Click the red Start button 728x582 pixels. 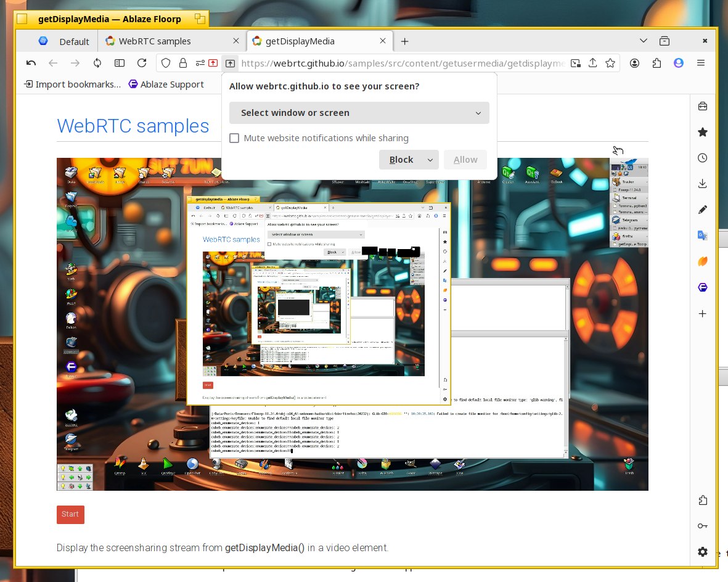[70, 514]
